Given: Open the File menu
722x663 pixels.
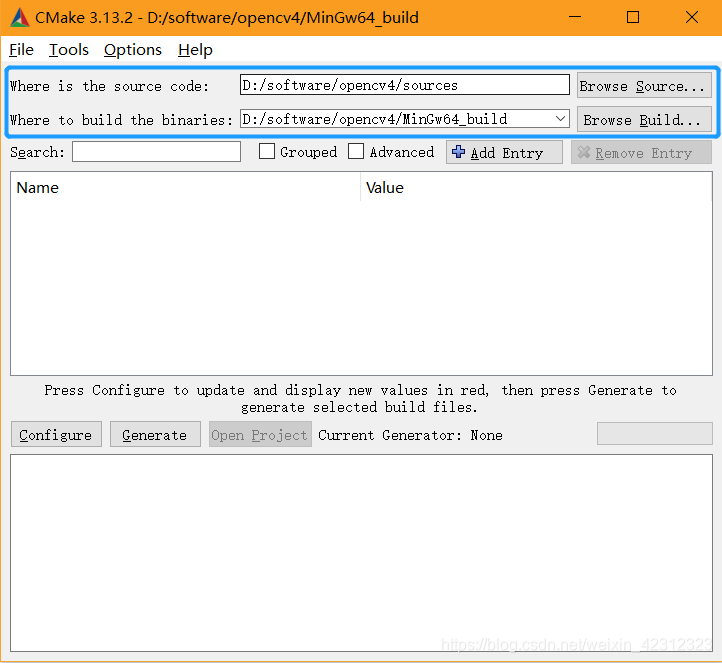Looking at the screenshot, I should coord(21,49).
